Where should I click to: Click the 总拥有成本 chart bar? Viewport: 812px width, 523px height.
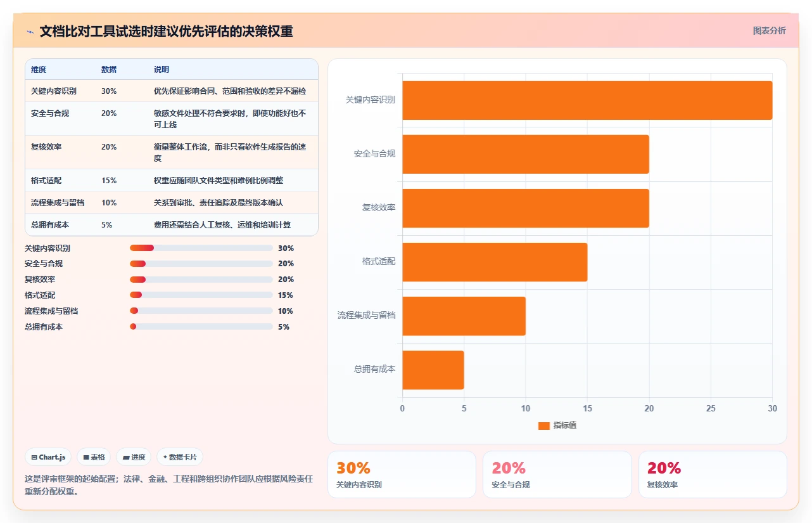coord(433,370)
